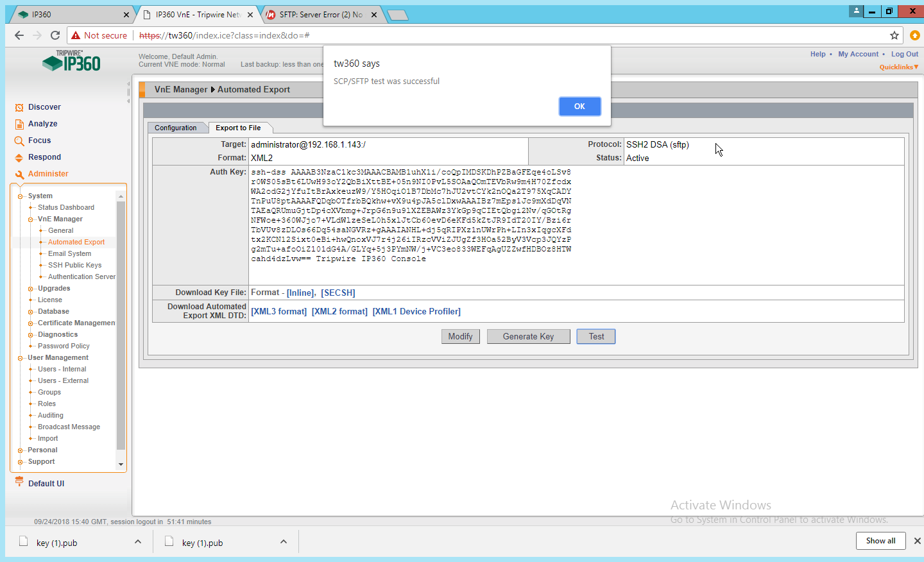This screenshot has width=924, height=562.
Task: Open the Administer wrench icon
Action: 19,174
